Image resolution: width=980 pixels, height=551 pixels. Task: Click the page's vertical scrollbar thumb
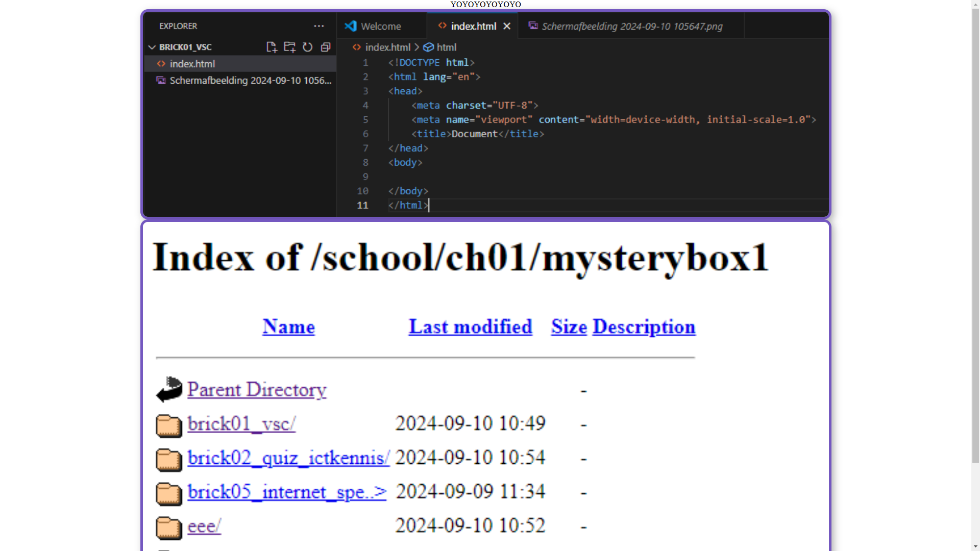coord(975,235)
